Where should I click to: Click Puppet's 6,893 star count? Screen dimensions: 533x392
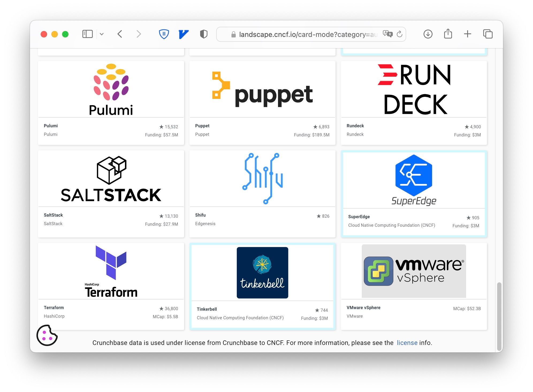pyautogui.click(x=321, y=127)
